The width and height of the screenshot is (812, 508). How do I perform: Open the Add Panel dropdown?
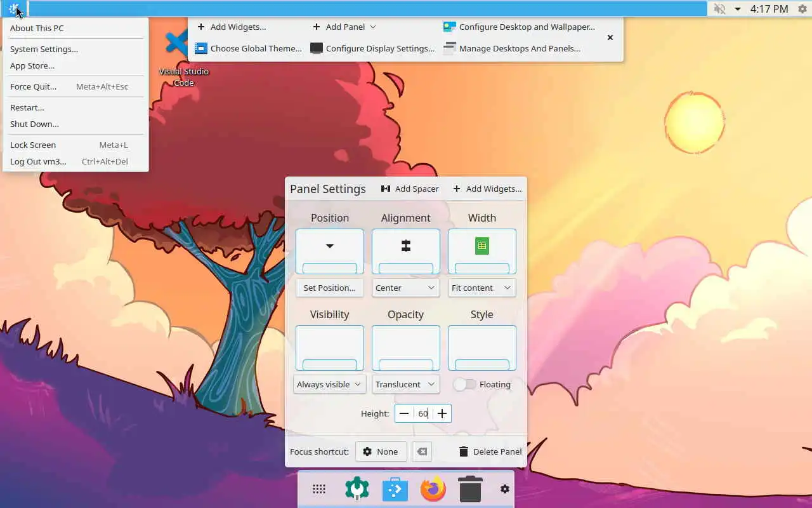point(344,27)
